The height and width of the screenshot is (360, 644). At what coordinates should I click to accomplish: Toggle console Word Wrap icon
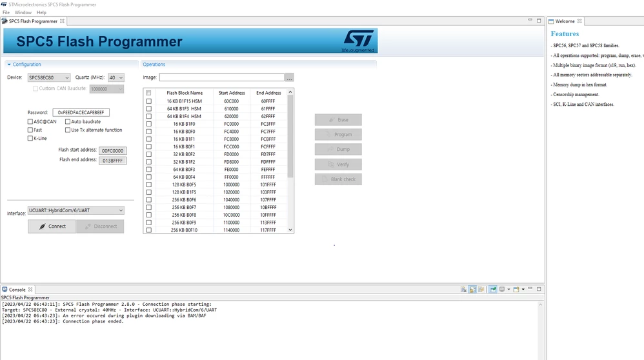pos(481,290)
